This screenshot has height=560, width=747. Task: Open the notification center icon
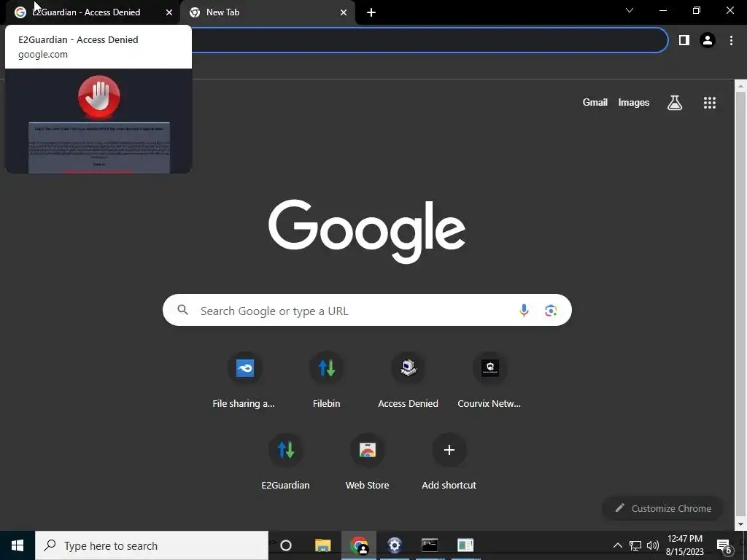[724, 546]
